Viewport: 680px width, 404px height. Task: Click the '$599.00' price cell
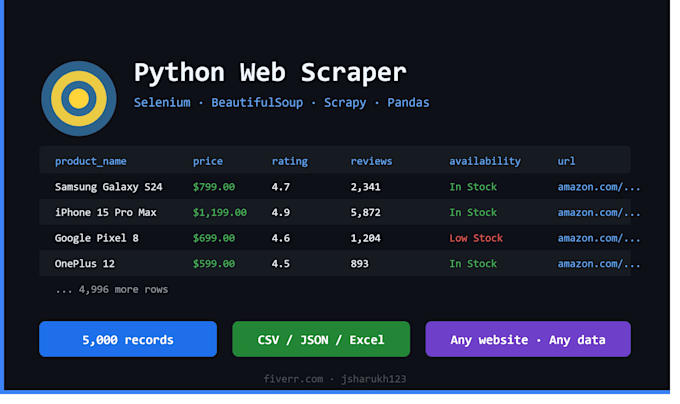pyautogui.click(x=214, y=264)
